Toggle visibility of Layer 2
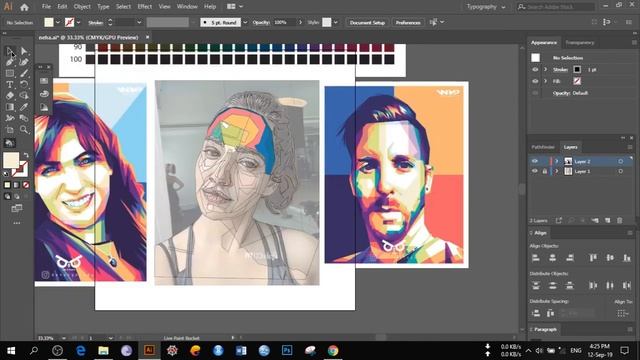Viewport: 640px width, 360px height. pyautogui.click(x=535, y=161)
